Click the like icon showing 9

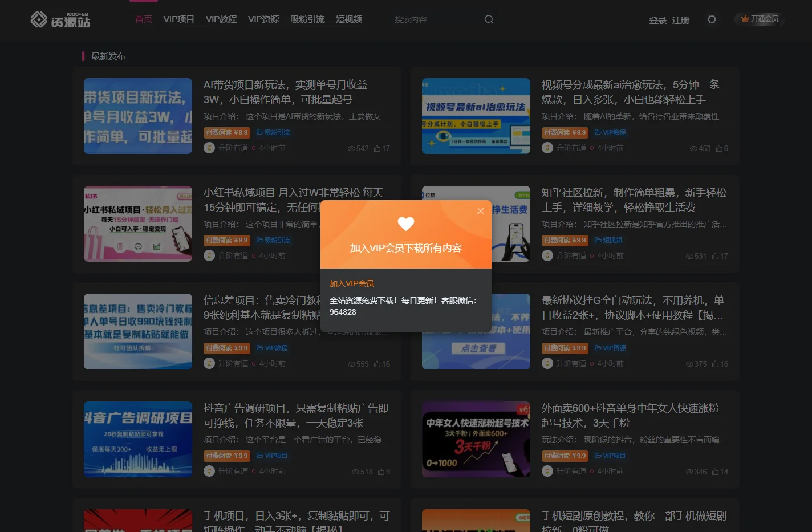tap(381, 472)
